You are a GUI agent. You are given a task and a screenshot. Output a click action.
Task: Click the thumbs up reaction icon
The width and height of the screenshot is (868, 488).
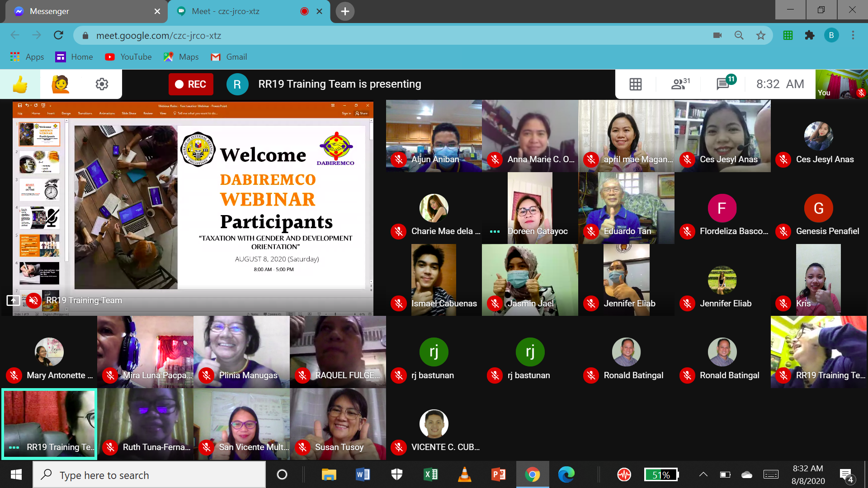point(20,84)
